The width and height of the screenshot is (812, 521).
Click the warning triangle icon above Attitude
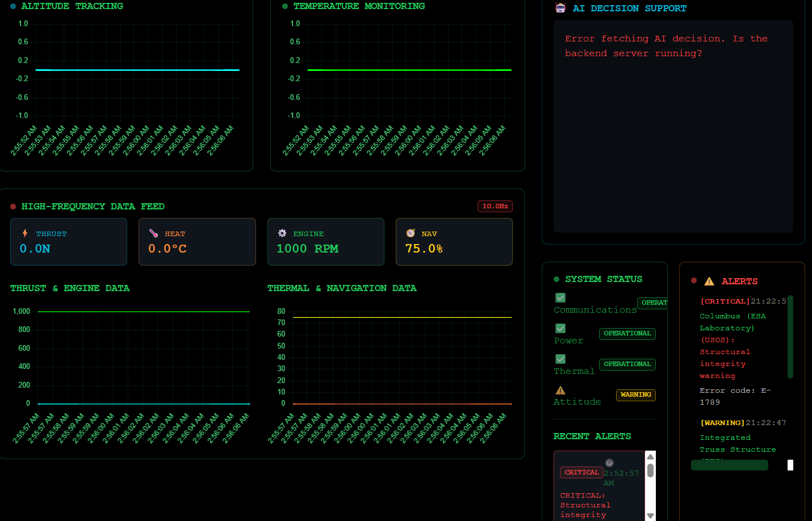[560, 390]
